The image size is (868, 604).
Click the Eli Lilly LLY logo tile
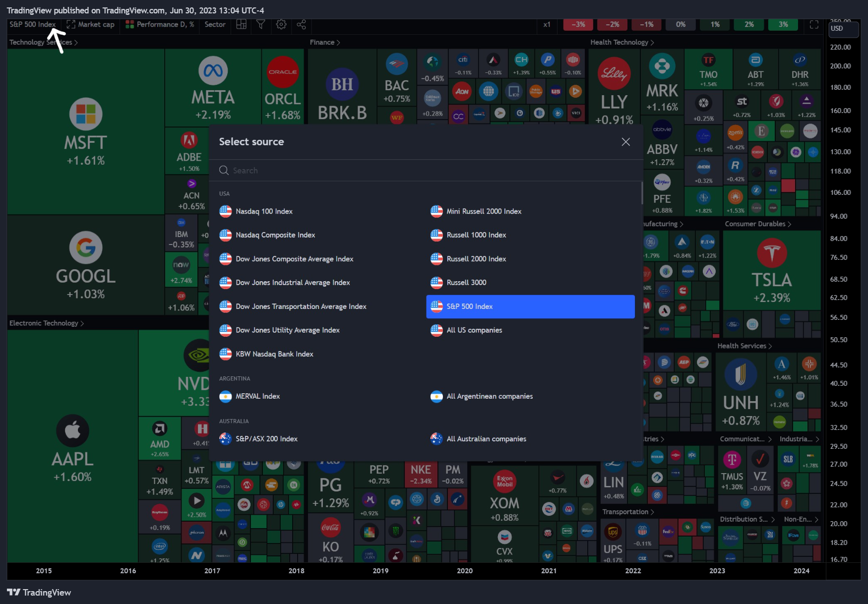pos(614,73)
